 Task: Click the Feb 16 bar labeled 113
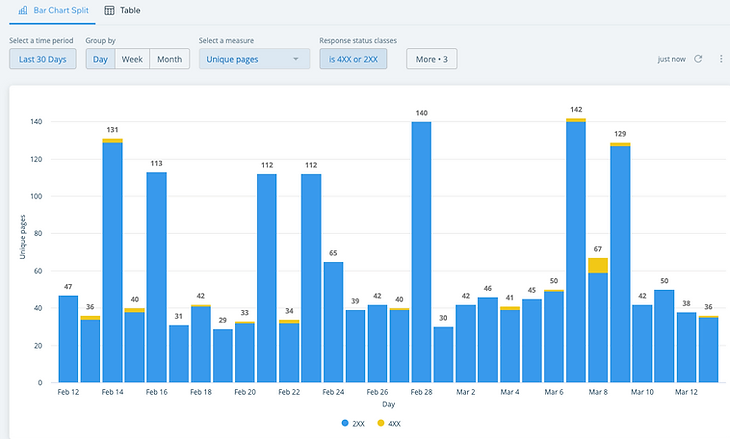coord(156,277)
